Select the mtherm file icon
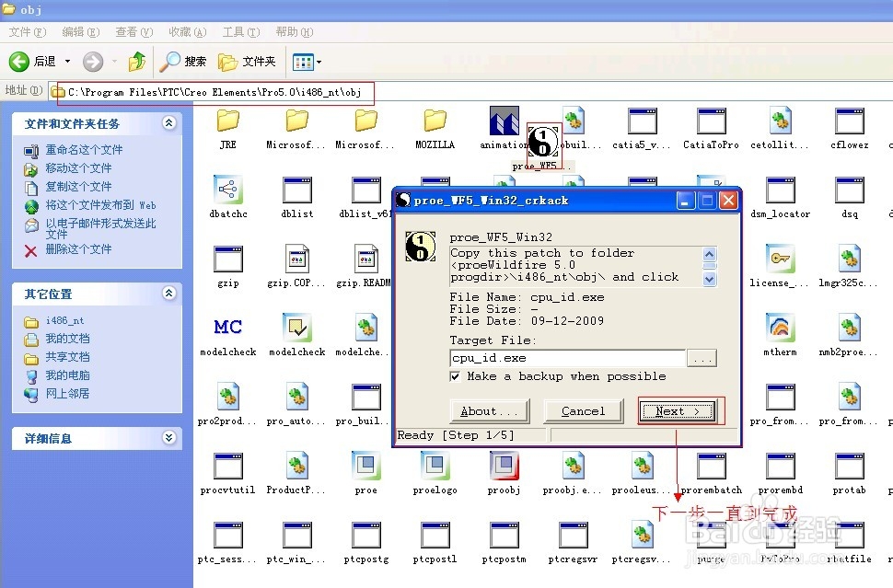 coord(781,328)
